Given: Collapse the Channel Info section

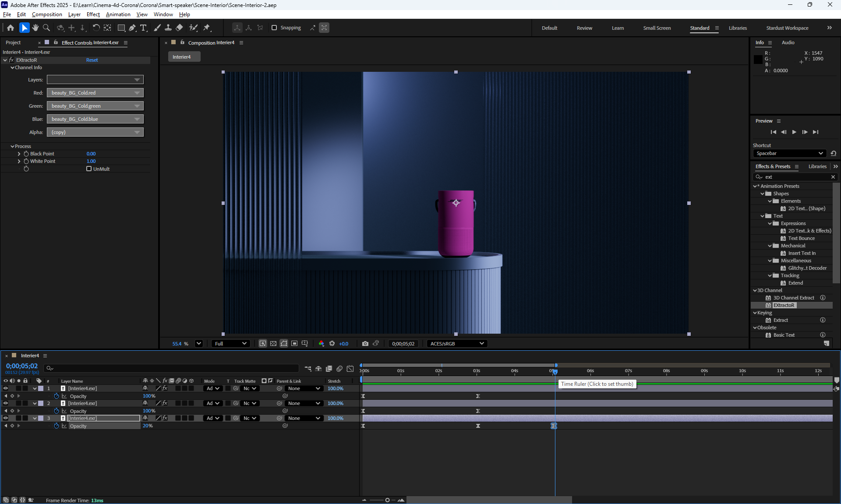Looking at the screenshot, I should tap(13, 67).
